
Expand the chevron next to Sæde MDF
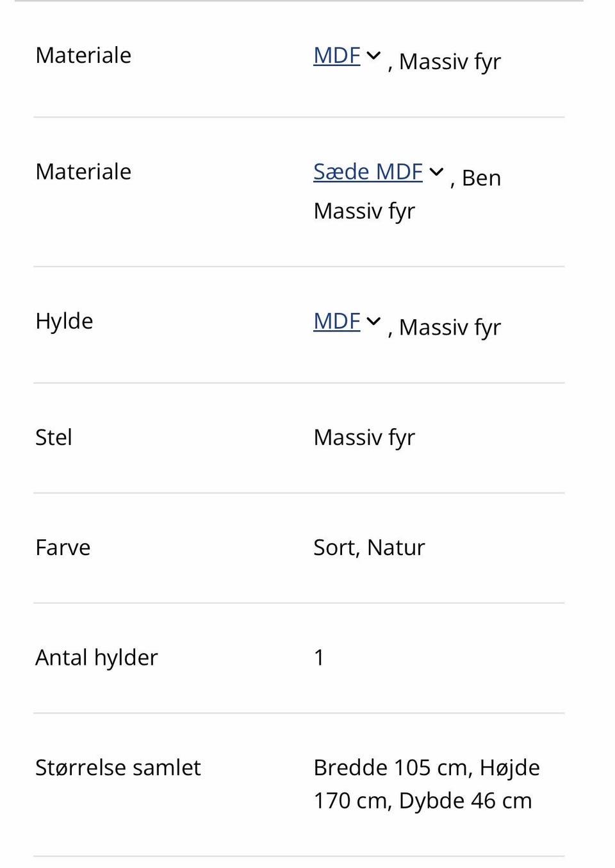click(x=436, y=172)
